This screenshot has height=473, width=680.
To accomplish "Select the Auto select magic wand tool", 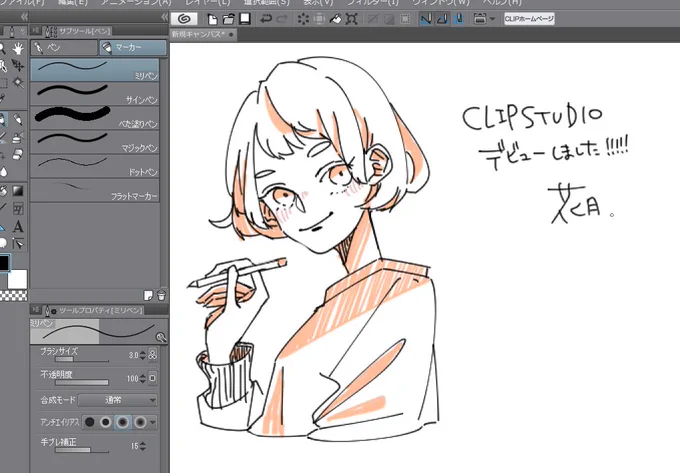I will click(18, 82).
